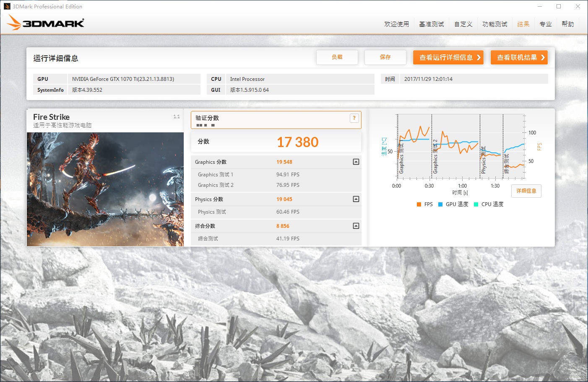Open the 自定义 tab
Screen dimensions: 588x382
(463, 24)
